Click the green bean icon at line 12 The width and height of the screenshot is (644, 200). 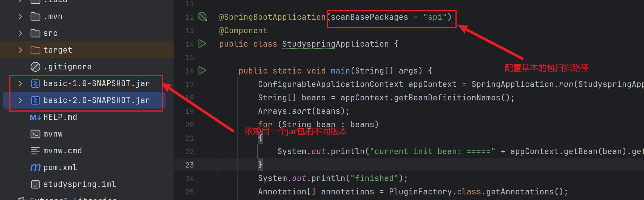tap(202, 16)
